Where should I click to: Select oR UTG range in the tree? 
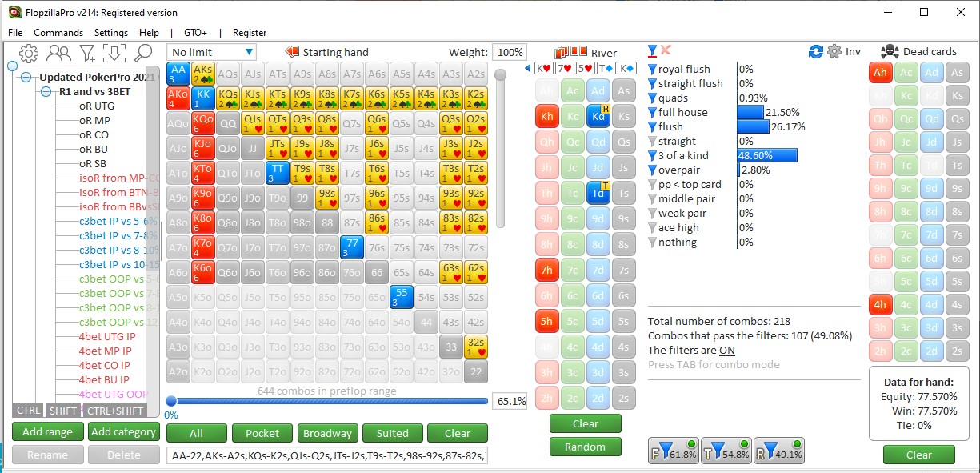tap(96, 106)
